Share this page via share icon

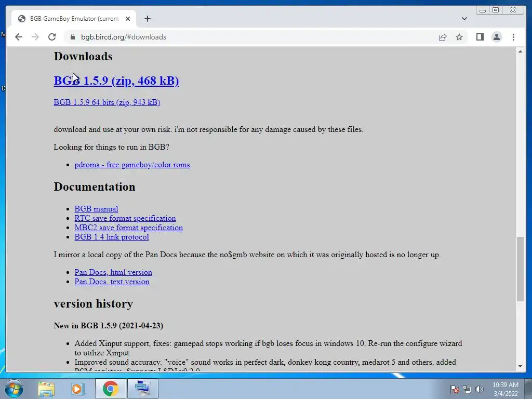coord(443,37)
